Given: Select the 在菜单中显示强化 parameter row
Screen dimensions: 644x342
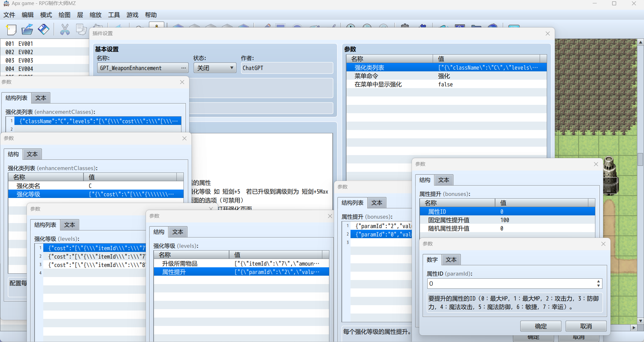Looking at the screenshot, I should (x=446, y=84).
